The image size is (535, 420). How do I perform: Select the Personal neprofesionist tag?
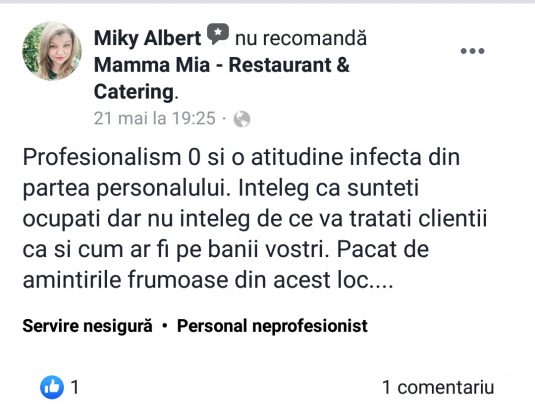tap(272, 326)
